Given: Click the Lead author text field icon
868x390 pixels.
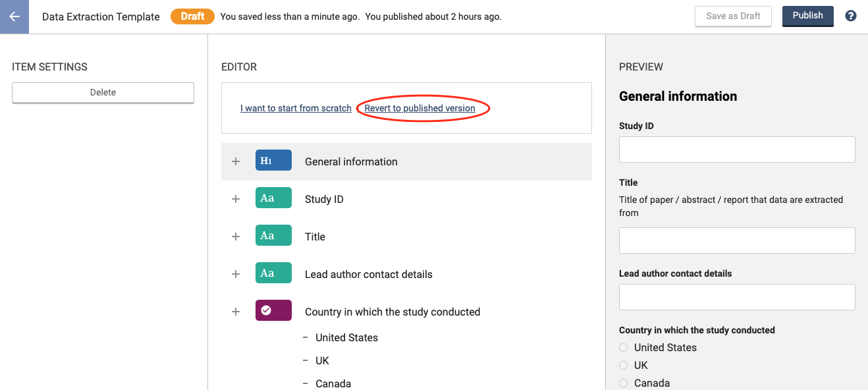Looking at the screenshot, I should coord(273,273).
